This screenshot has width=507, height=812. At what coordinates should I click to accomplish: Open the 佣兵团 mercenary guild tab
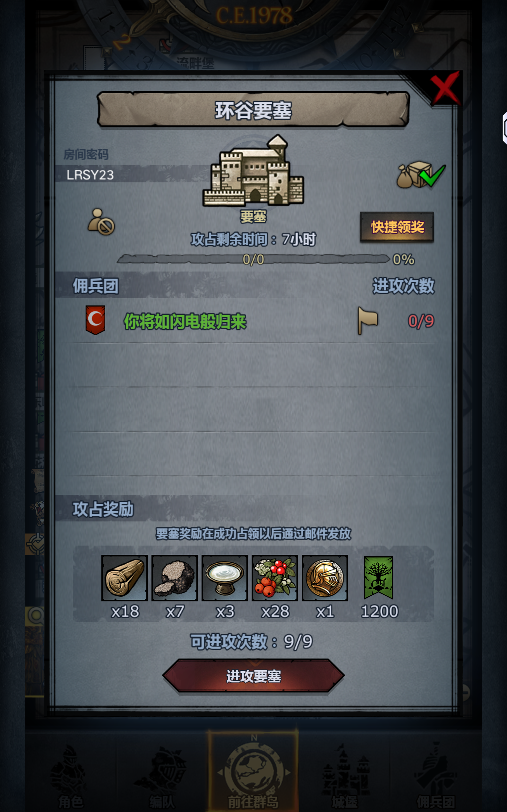[436, 776]
